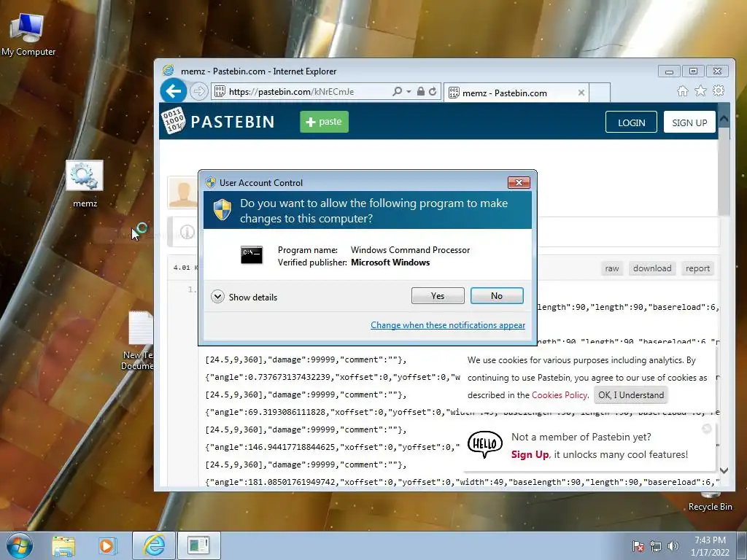This screenshot has width=747, height=560.
Task: Click the HELLO speech bubble icon
Action: tap(485, 444)
